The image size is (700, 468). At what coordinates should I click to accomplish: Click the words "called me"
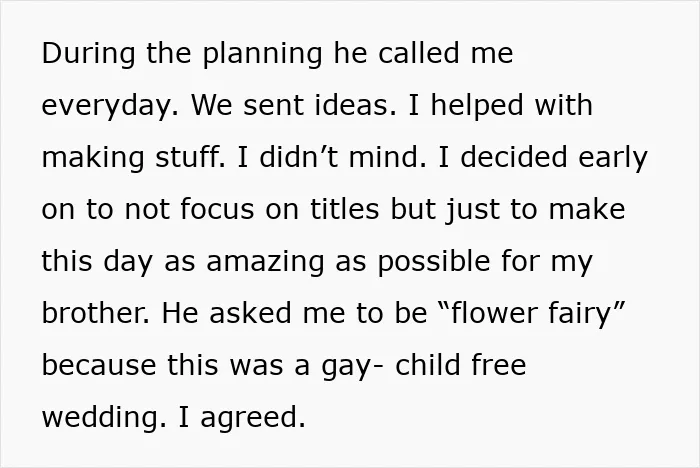[x=446, y=53]
